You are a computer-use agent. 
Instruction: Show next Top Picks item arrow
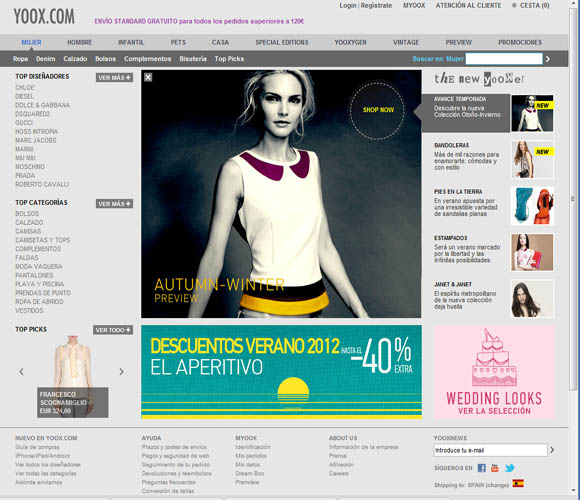(121, 372)
